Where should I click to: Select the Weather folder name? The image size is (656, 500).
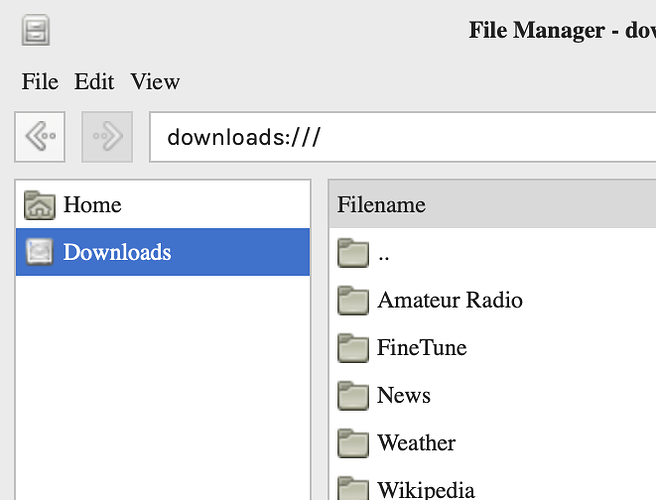[416, 443]
